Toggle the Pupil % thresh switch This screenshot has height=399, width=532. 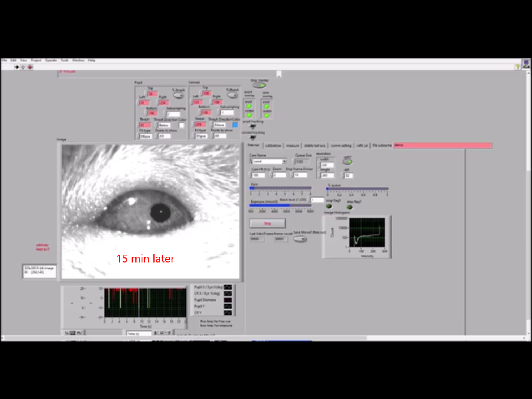point(178,95)
